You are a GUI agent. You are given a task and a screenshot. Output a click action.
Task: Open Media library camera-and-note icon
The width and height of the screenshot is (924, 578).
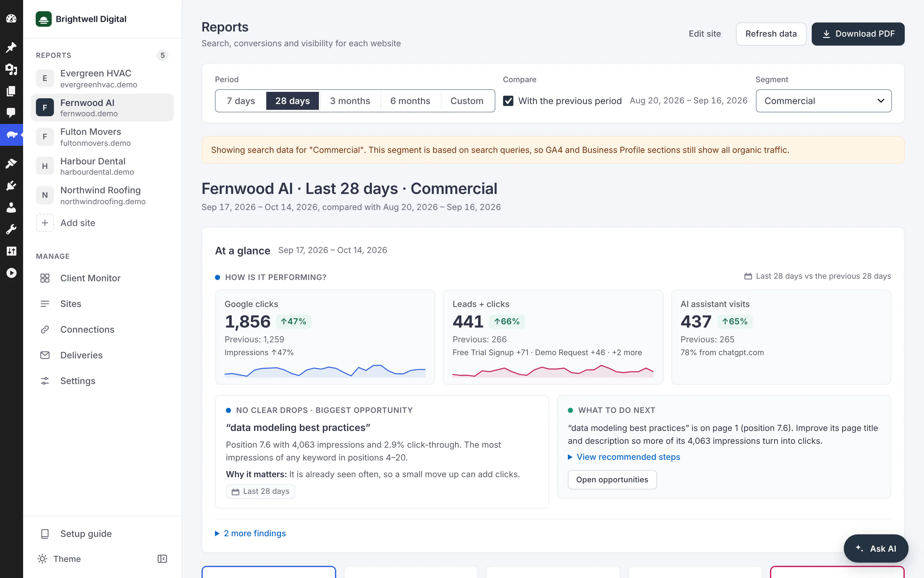tap(12, 69)
